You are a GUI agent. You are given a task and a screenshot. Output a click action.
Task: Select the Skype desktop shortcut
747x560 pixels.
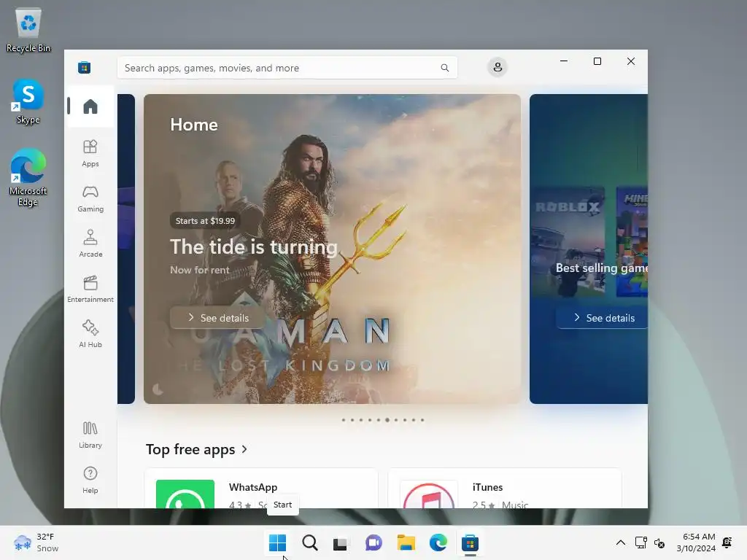click(x=28, y=101)
